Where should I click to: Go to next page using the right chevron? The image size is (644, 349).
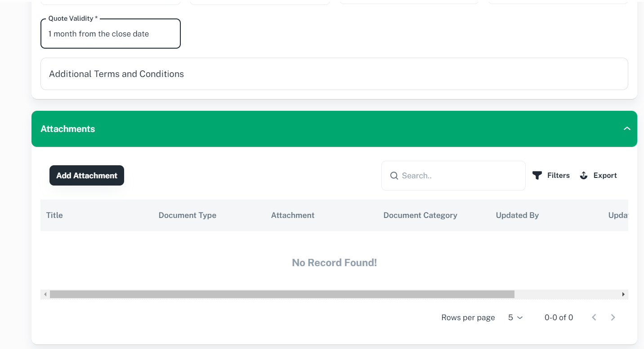tap(613, 317)
